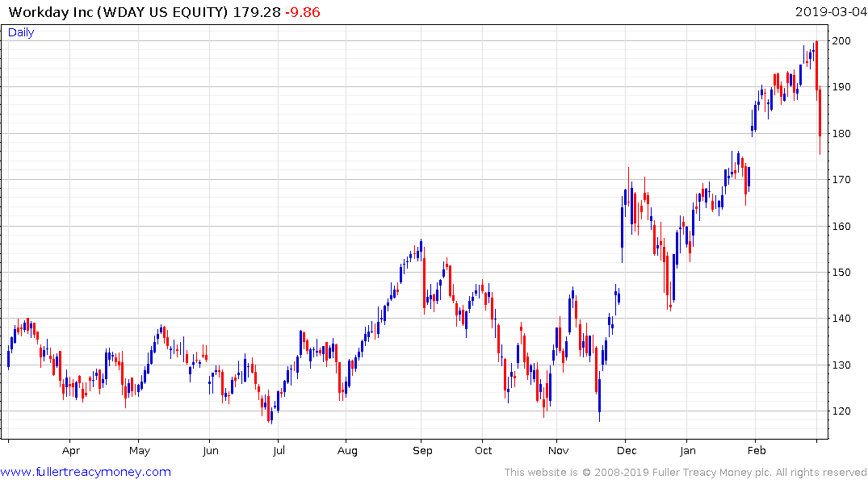Click the blue Daily interval label
The image size is (868, 484).
tap(21, 32)
